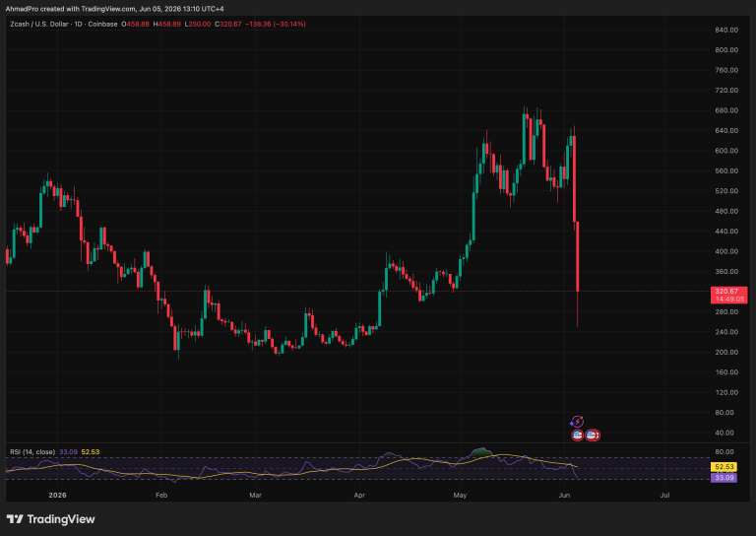
Task: Click the 720.00 price axis label
Action: click(726, 91)
